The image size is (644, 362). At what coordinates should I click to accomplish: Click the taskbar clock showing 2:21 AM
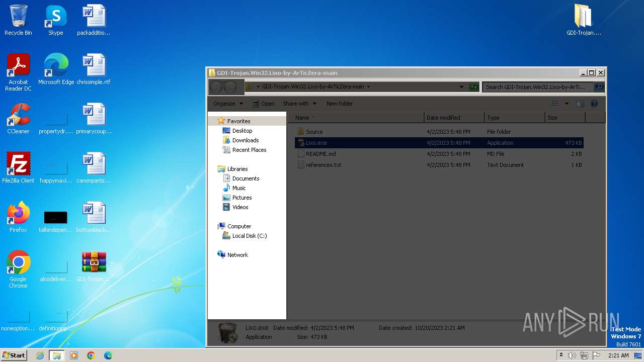pyautogui.click(x=618, y=355)
